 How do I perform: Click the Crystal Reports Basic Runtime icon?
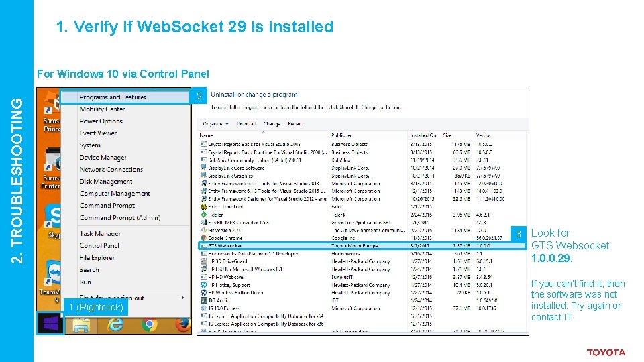(x=203, y=152)
